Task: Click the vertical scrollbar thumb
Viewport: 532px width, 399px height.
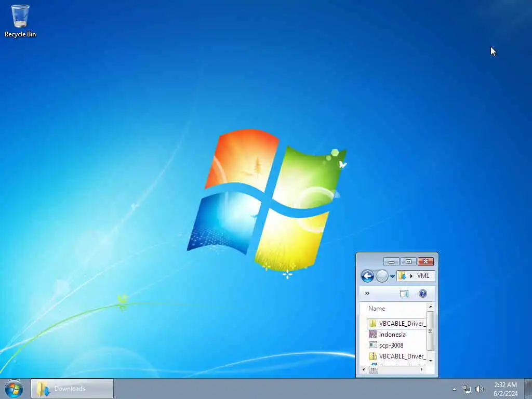Action: click(x=431, y=330)
